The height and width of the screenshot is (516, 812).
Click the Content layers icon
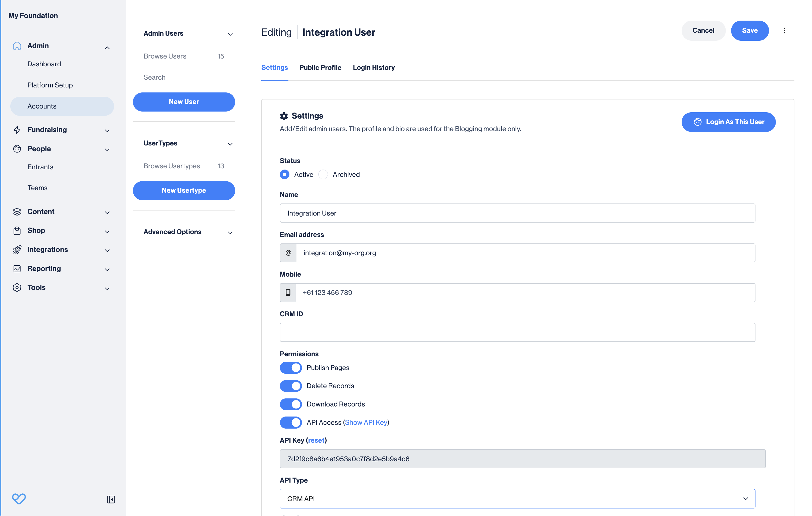tap(17, 212)
